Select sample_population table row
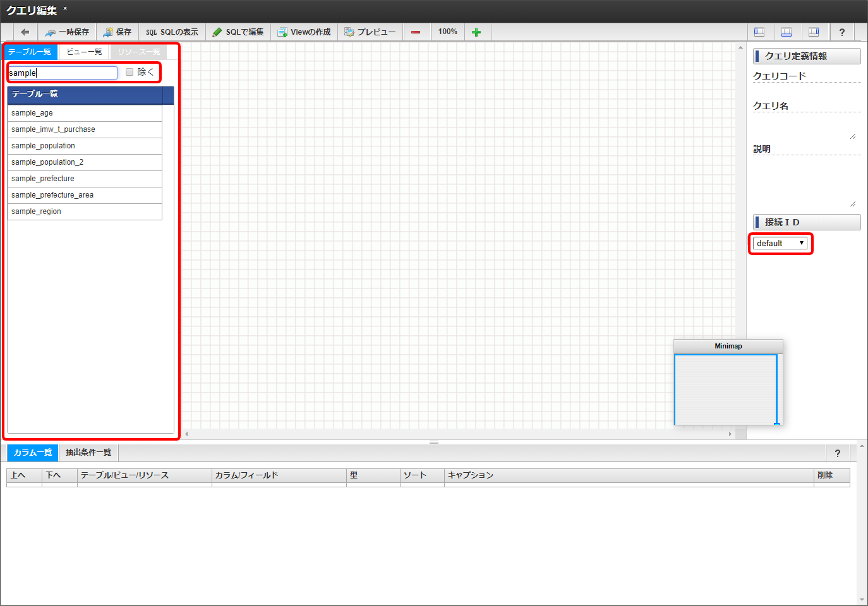 click(x=85, y=146)
